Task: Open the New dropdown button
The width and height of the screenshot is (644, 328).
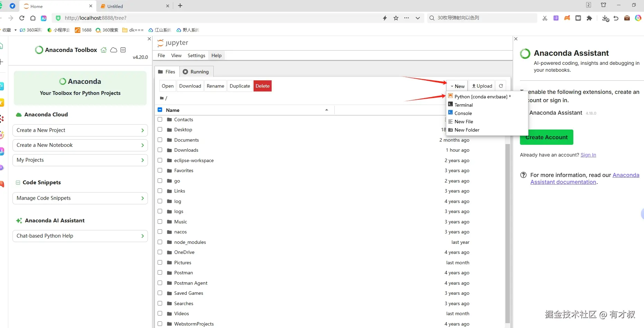Action: 457,86
